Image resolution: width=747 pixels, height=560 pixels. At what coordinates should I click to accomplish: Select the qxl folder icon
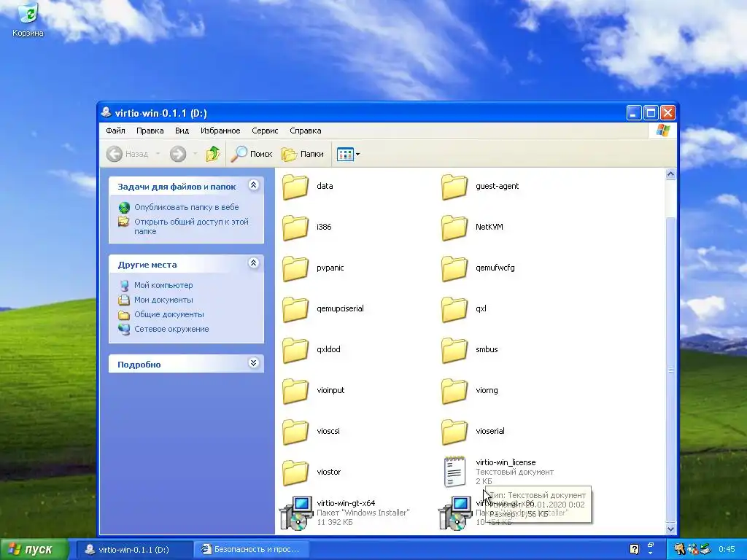[x=454, y=309]
